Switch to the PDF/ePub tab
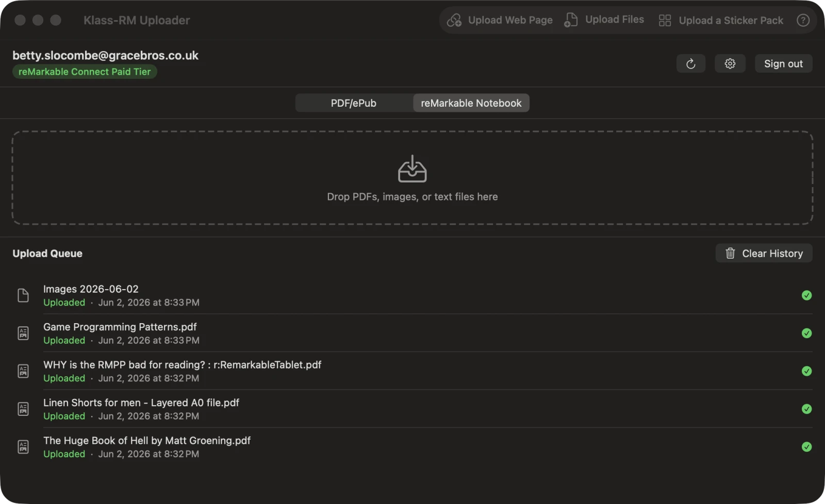 coord(354,103)
